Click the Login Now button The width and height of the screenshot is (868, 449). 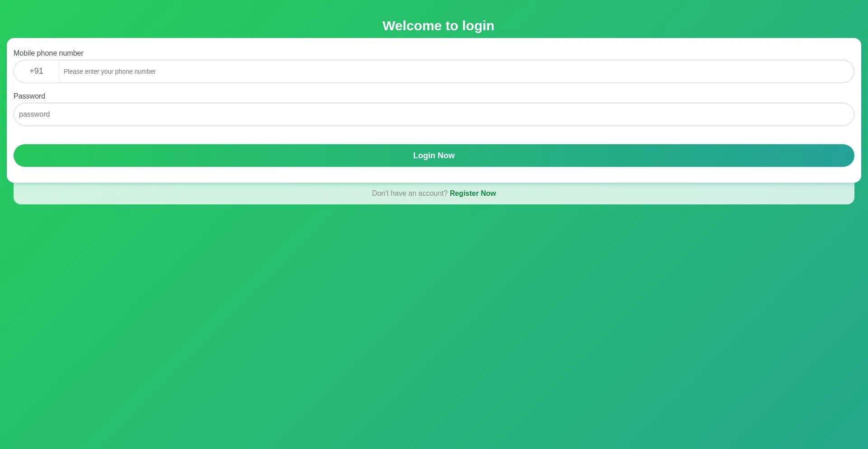pyautogui.click(x=434, y=156)
